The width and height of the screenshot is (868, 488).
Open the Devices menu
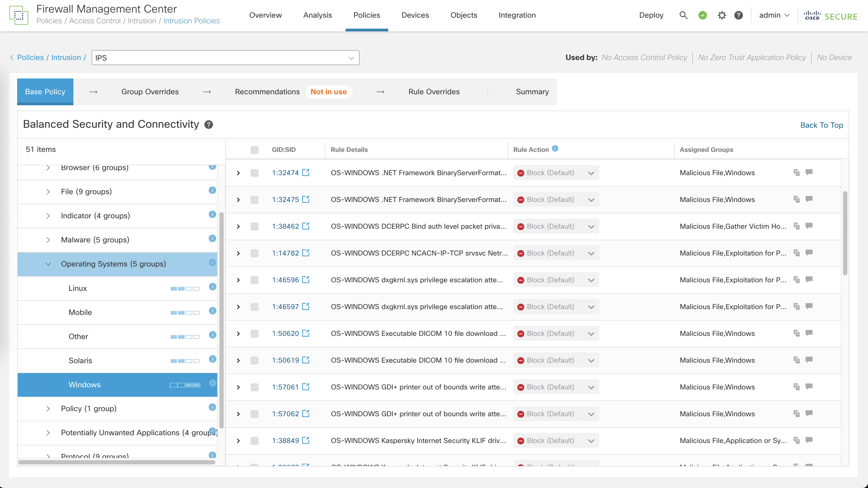415,15
